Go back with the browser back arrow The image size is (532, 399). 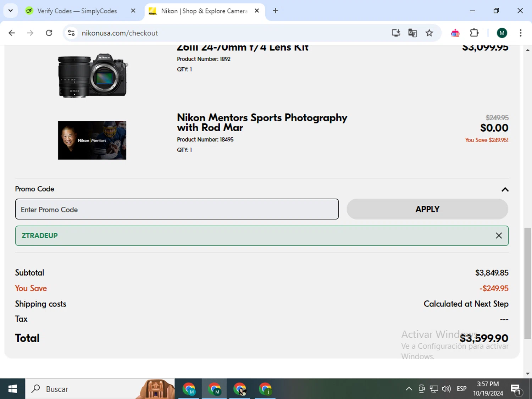tap(12, 33)
